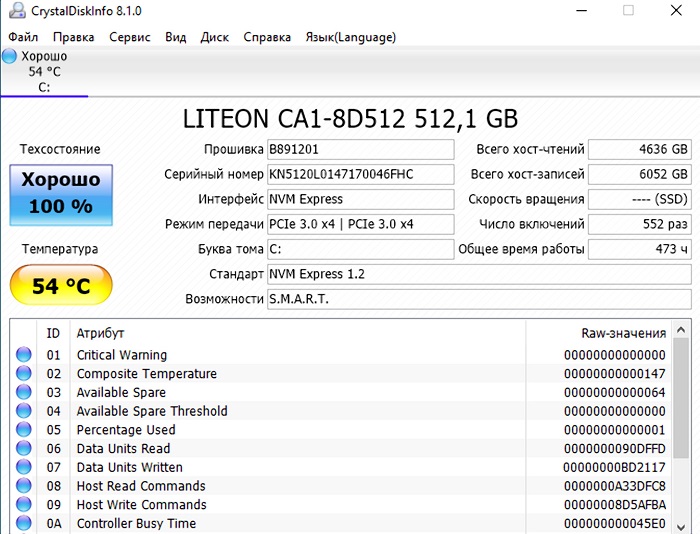700x534 pixels.
Task: Select the Composite Temperature attribute text
Action: coord(147,374)
